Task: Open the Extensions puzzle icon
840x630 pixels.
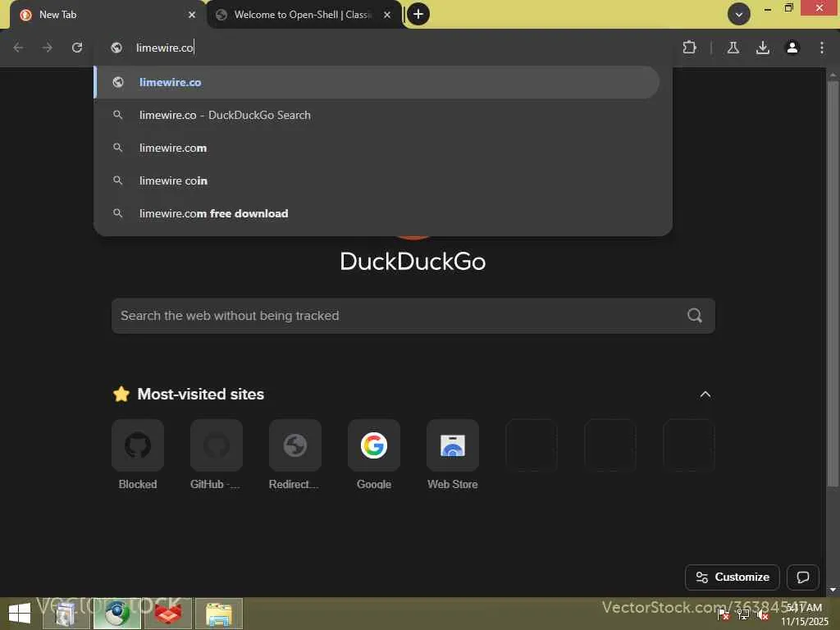Action: pyautogui.click(x=690, y=48)
